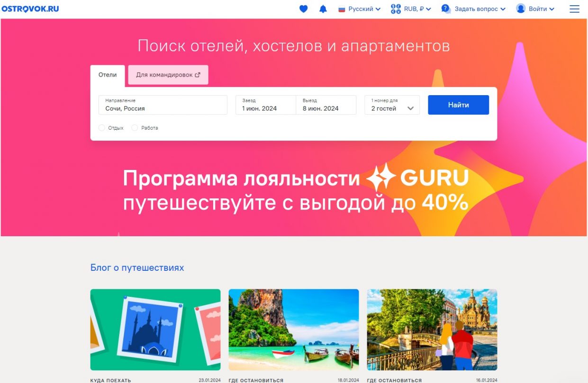Click the Russian flag icon

tap(342, 9)
